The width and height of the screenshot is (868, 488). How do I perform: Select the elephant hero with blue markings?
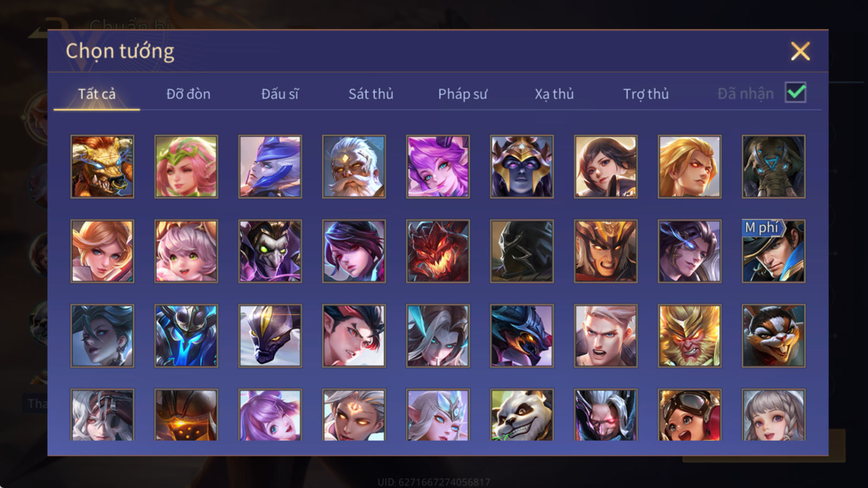click(774, 166)
